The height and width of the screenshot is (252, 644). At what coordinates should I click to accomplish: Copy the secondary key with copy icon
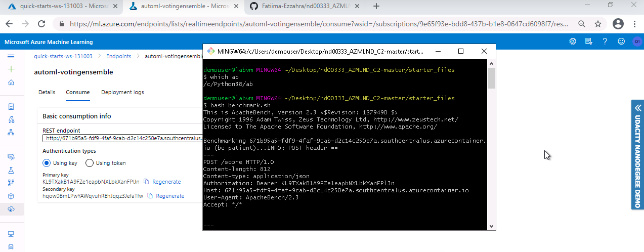tap(150, 196)
